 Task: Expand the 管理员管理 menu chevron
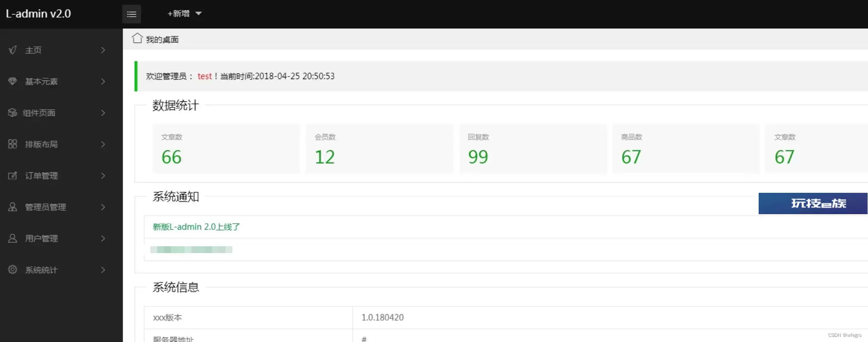[103, 207]
